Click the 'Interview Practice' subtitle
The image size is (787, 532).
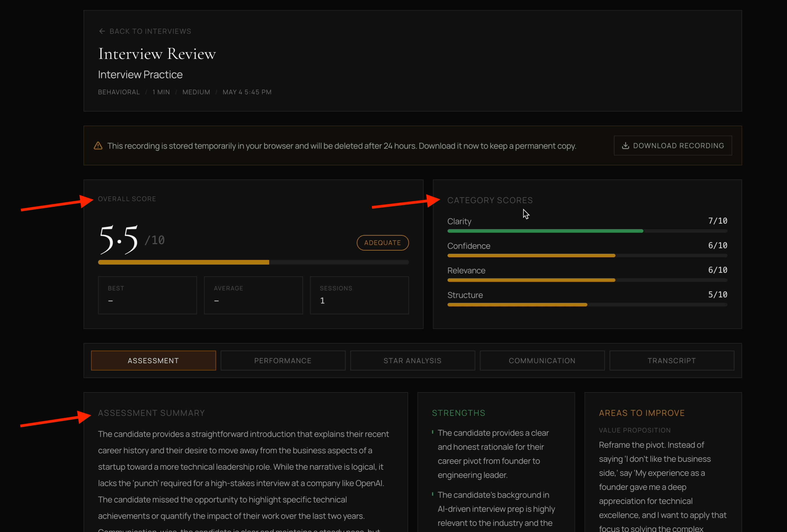[140, 75]
